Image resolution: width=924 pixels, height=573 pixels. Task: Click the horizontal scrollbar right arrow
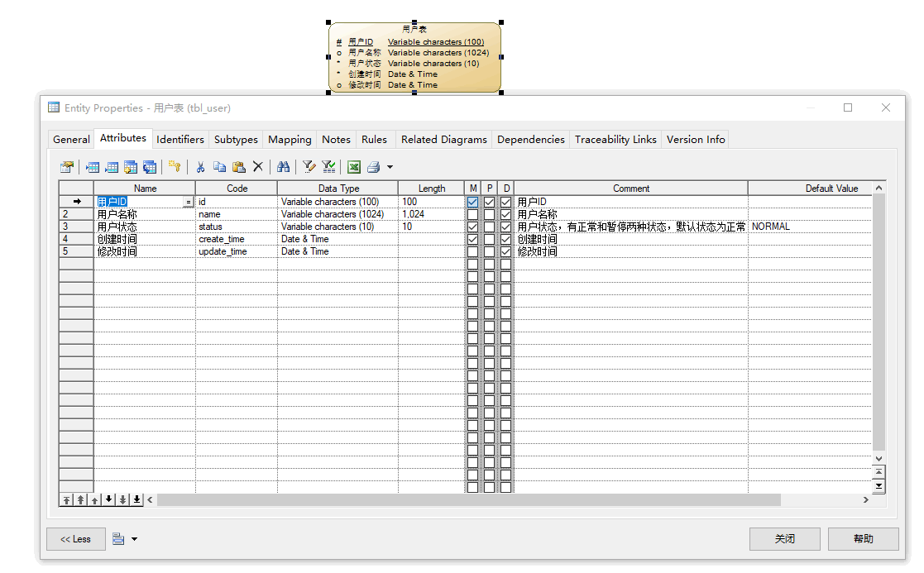point(865,500)
